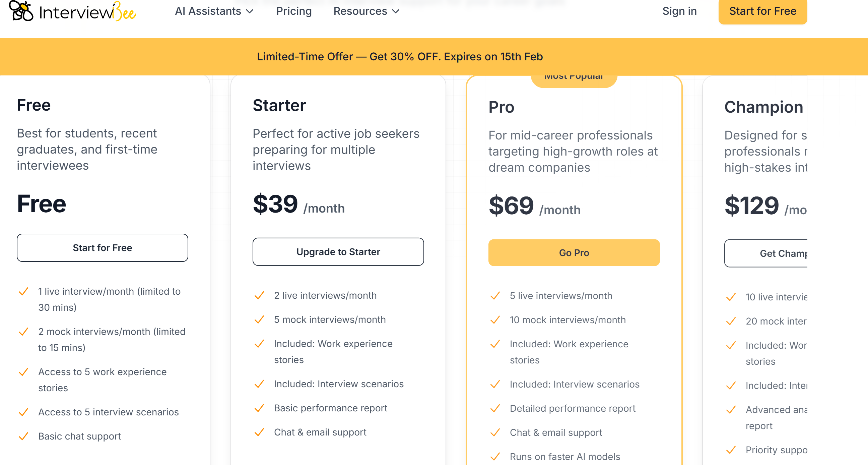This screenshot has height=465, width=868.
Task: Click checkmark beside Basic chat support
Action: (23, 436)
